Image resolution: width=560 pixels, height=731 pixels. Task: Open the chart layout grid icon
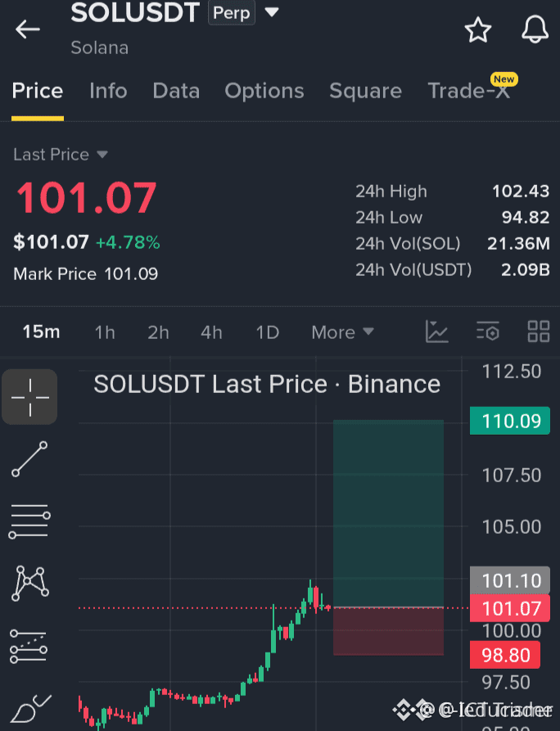539,332
